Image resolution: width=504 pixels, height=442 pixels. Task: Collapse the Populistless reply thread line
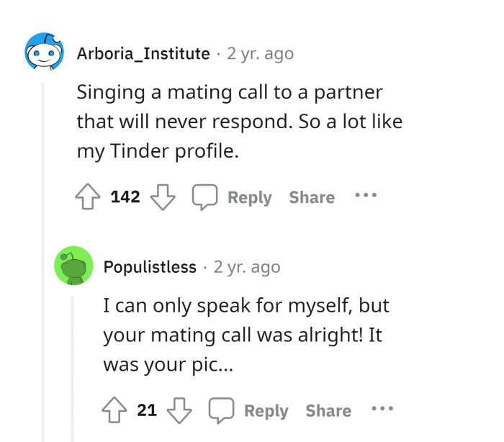(72, 367)
